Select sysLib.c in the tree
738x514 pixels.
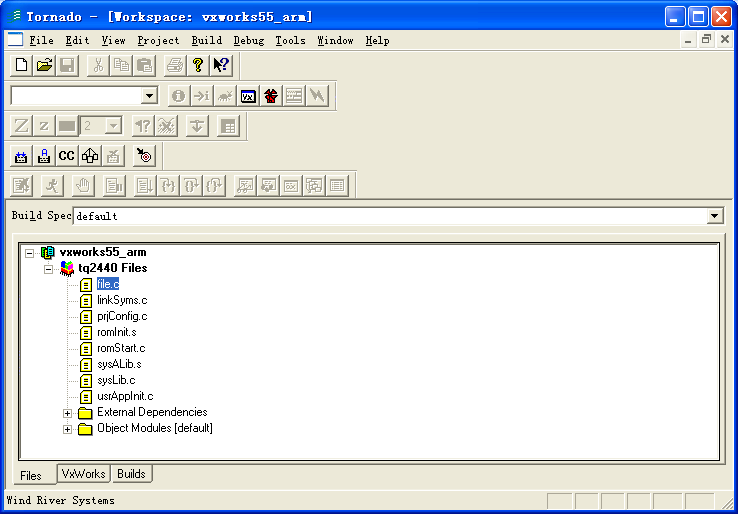tap(116, 380)
